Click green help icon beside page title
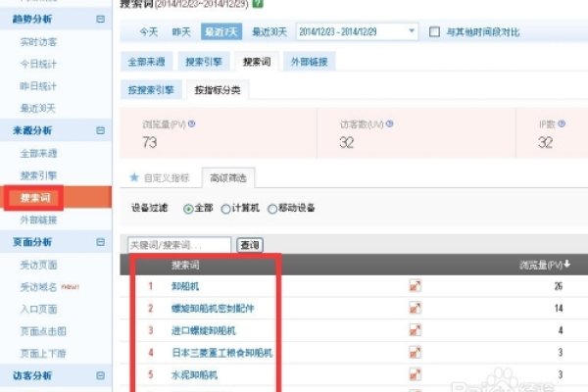The width and height of the screenshot is (588, 392). coord(258,4)
